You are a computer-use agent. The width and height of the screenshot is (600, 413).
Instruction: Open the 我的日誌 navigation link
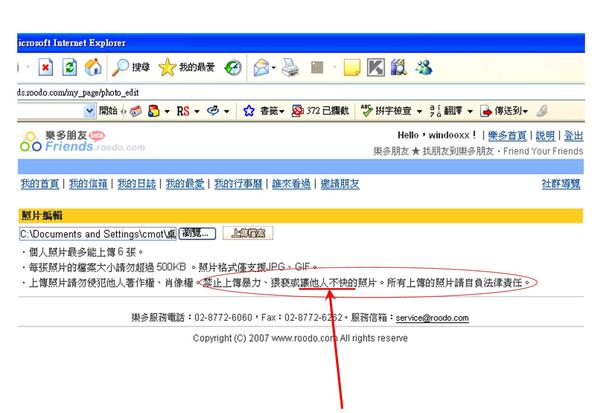tap(137, 184)
